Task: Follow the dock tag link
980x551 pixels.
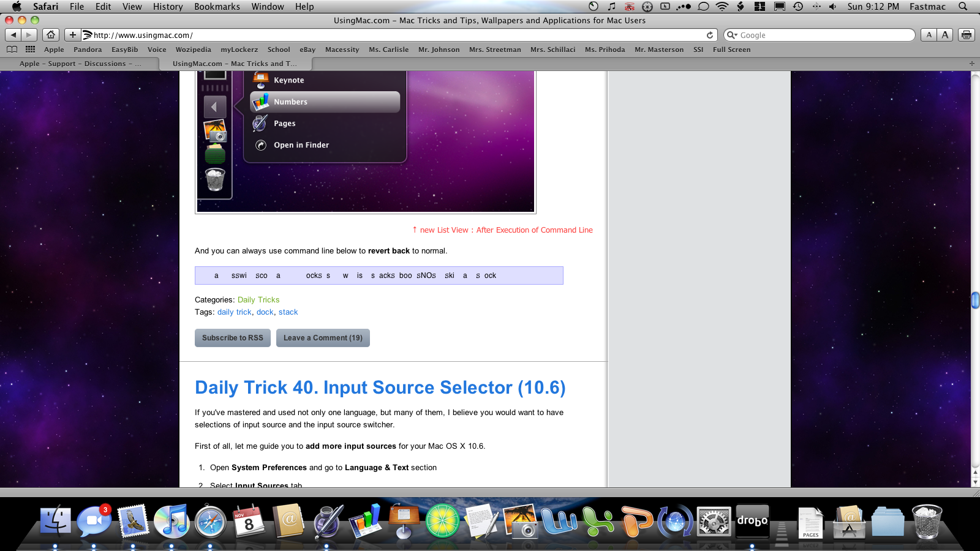Action: [265, 312]
